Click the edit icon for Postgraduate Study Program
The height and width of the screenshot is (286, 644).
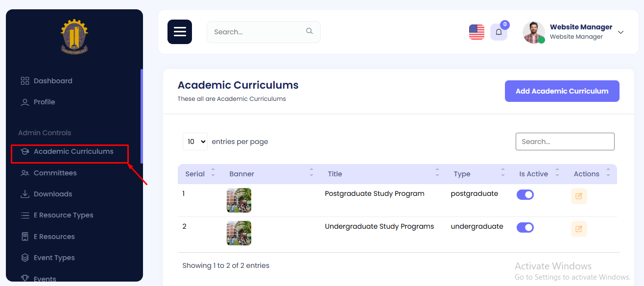click(x=579, y=196)
